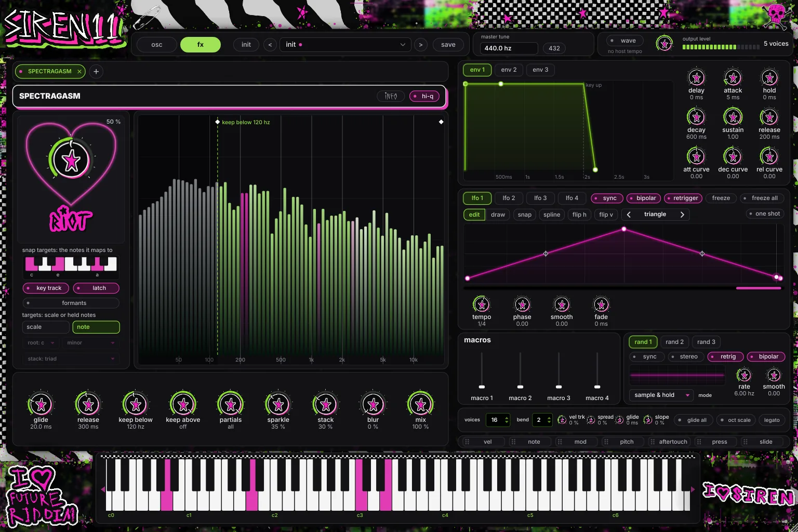Open the SPECTRAGASM info button
This screenshot has height=532, width=798.
391,96
